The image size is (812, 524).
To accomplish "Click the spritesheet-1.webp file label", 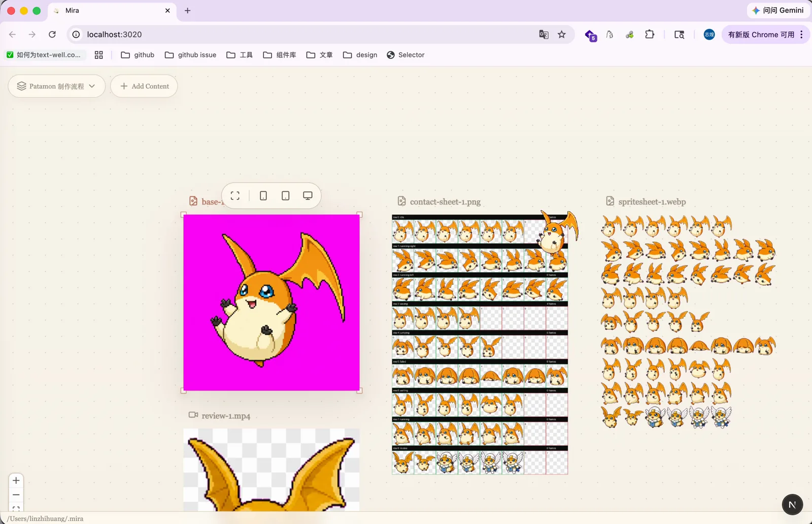I will pos(652,202).
